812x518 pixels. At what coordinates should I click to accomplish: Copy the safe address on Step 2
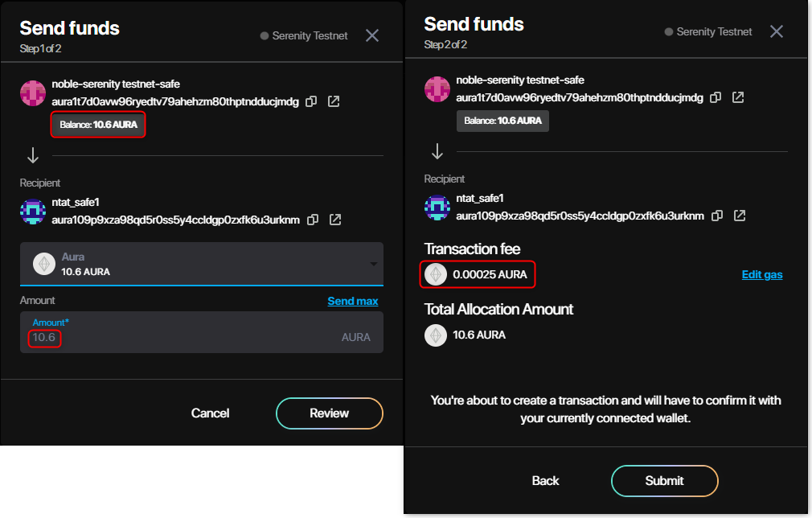(716, 97)
